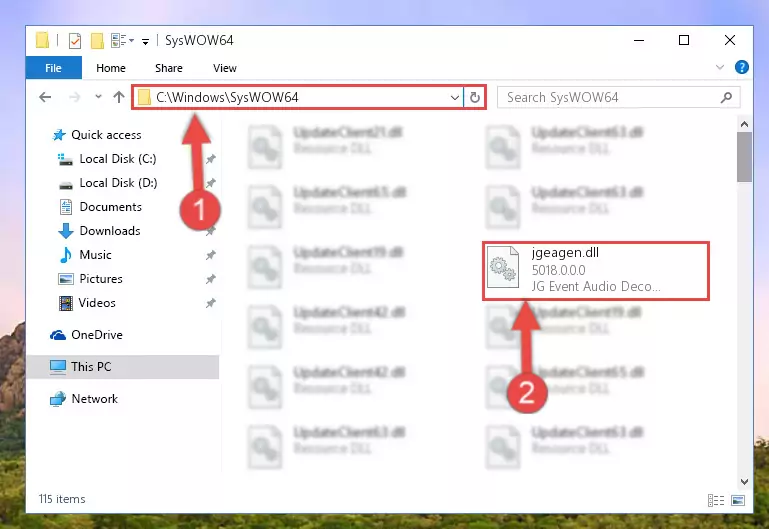The image size is (769, 529).
Task: Select This PC in the navigation pane
Action: (x=123, y=367)
